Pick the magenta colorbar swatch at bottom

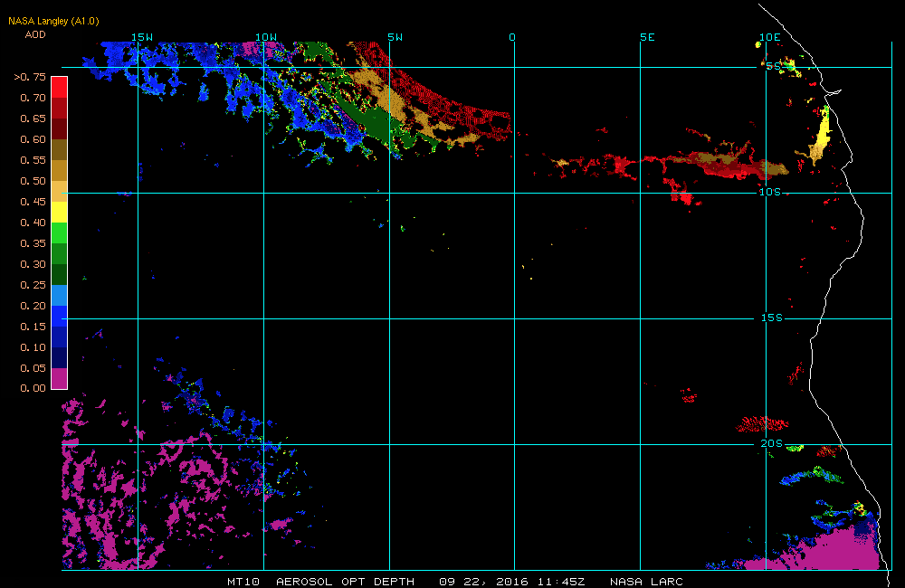(x=60, y=378)
